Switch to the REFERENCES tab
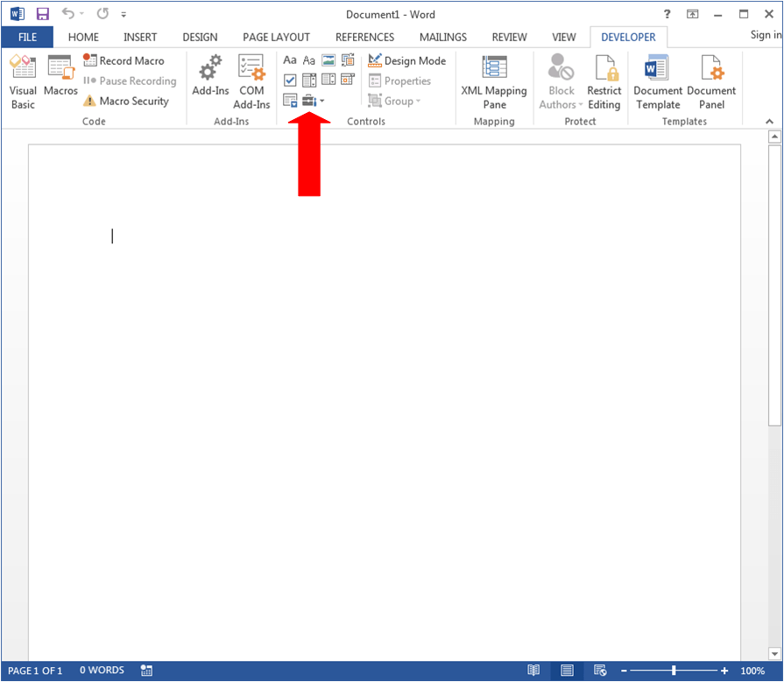The height and width of the screenshot is (682, 784). [364, 37]
